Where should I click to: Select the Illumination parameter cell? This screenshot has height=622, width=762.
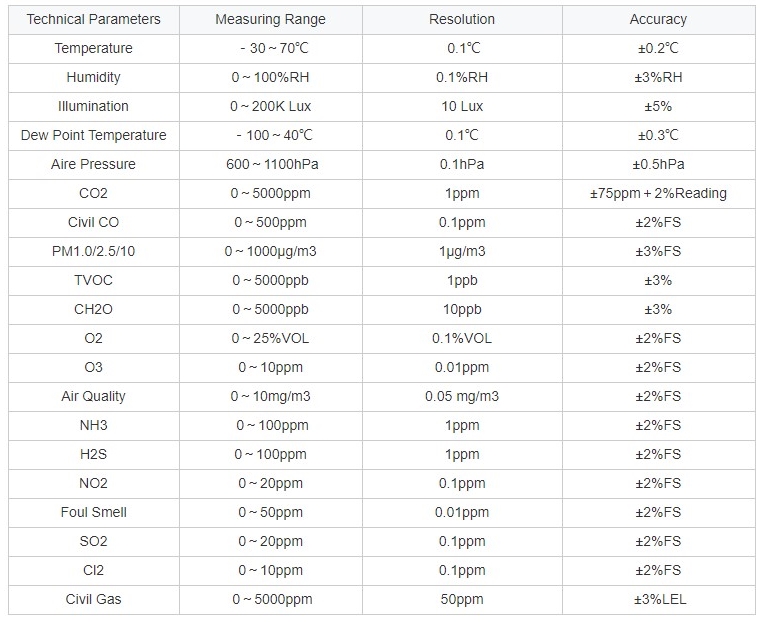pos(93,106)
